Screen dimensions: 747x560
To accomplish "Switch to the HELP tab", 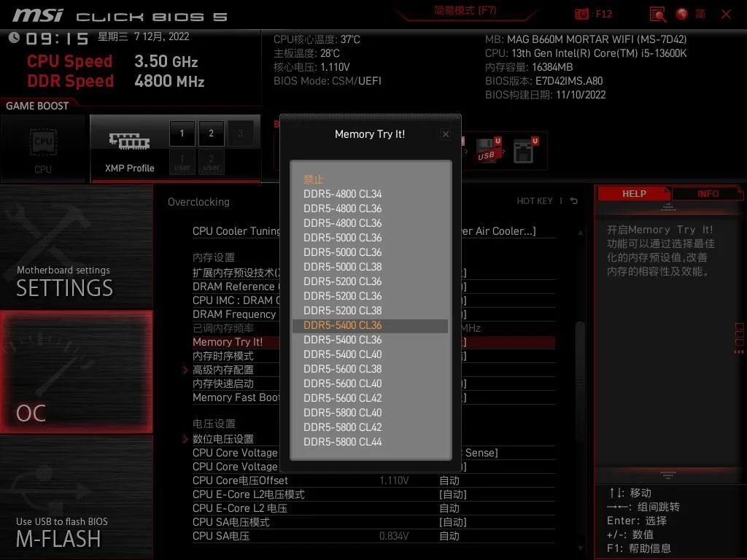I will 634,194.
